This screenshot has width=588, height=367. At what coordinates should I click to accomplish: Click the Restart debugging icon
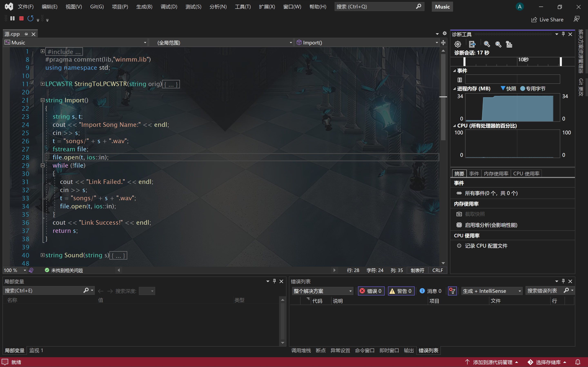point(30,18)
